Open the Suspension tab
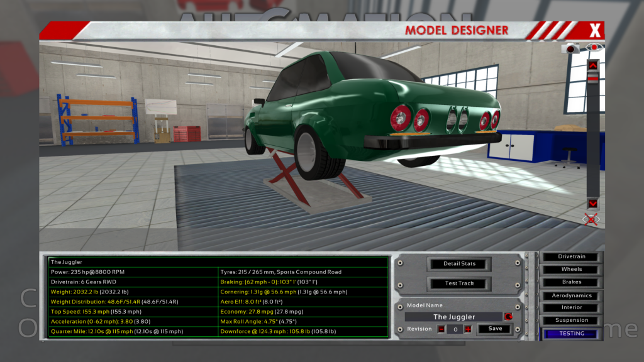 tap(571, 321)
